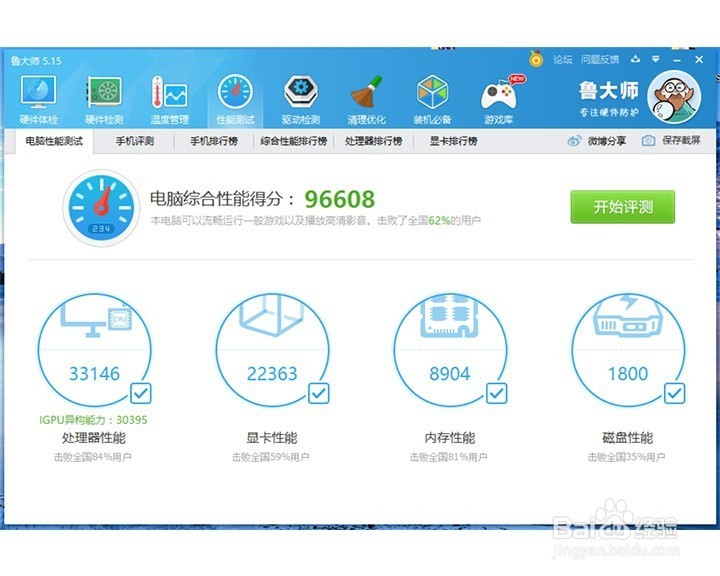Click the camera save-screenshot icon
This screenshot has height=576, width=720.
648,141
